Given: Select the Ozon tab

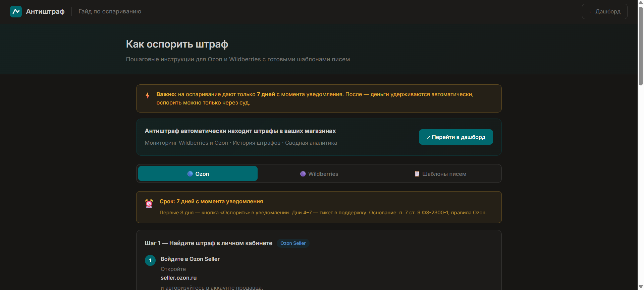Looking at the screenshot, I should point(198,173).
